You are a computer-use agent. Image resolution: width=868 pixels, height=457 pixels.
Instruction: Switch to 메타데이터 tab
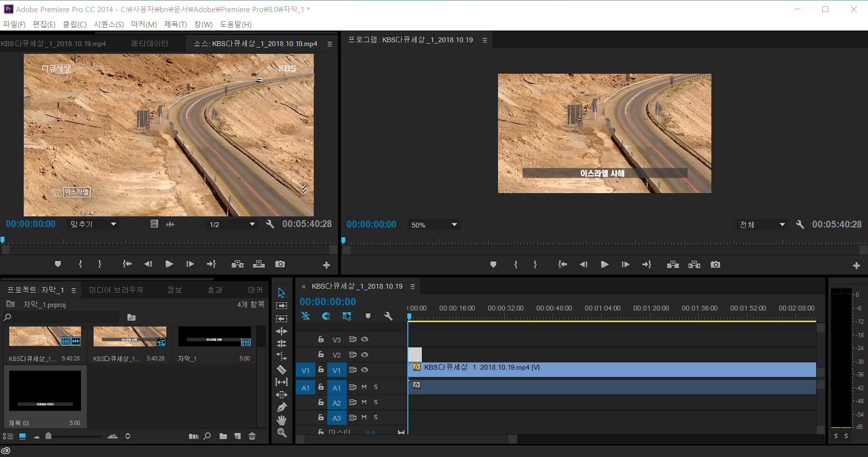click(150, 44)
